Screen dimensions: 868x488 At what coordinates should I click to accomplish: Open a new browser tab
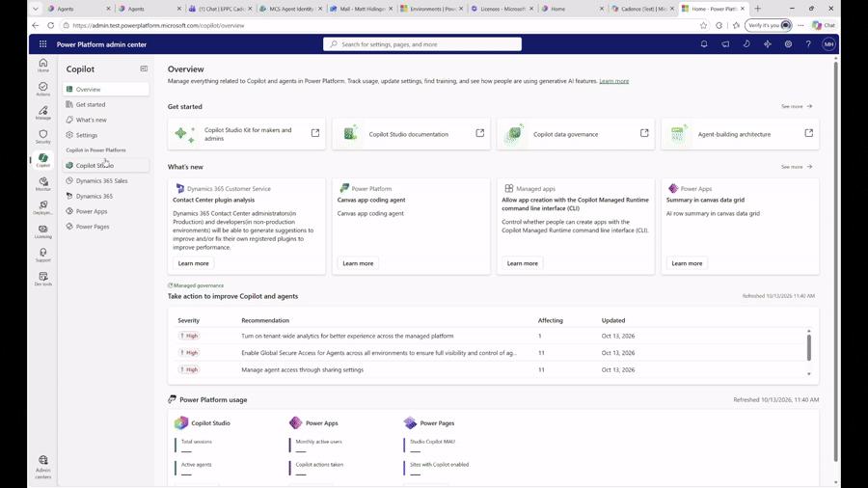pos(757,9)
